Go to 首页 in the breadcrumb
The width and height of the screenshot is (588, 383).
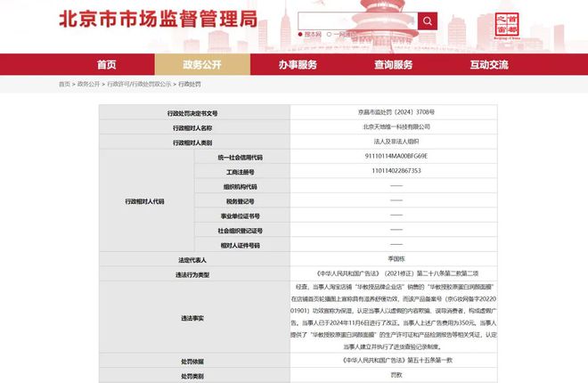[x=64, y=84]
